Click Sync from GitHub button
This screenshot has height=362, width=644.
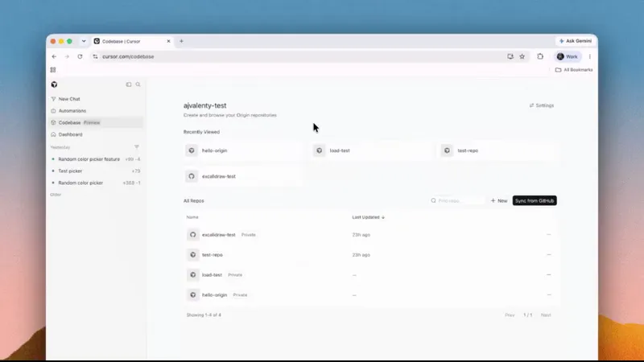[x=535, y=200]
